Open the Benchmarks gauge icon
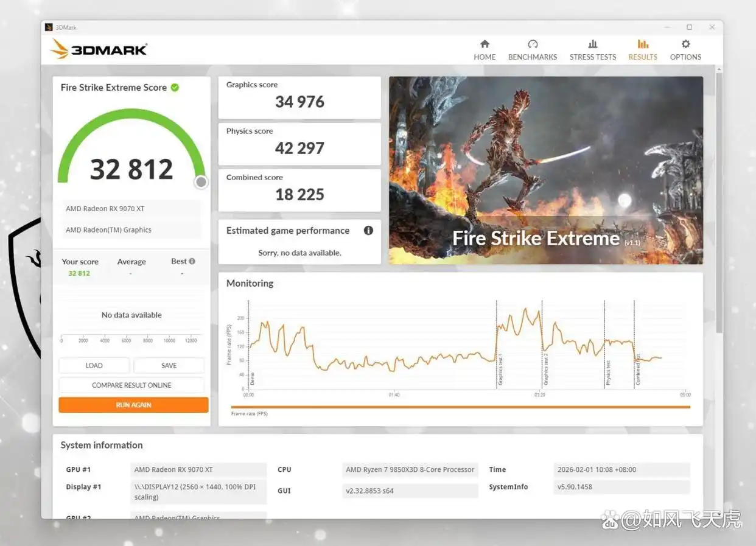The width and height of the screenshot is (756, 546). 533,44
